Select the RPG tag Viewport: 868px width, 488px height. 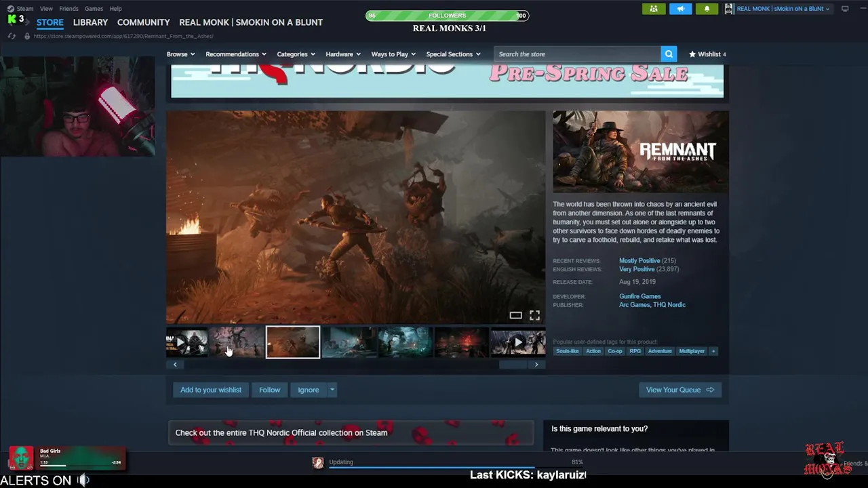[635, 351]
